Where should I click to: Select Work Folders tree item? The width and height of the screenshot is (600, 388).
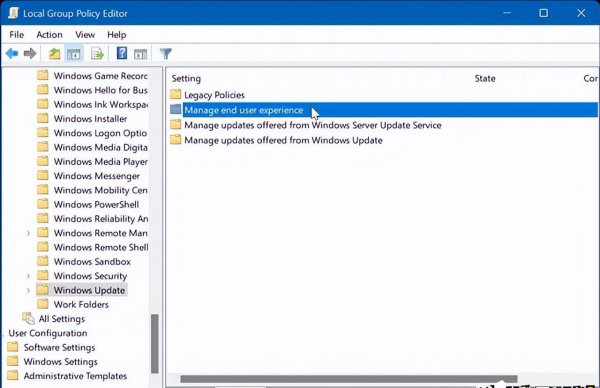pyautogui.click(x=81, y=305)
